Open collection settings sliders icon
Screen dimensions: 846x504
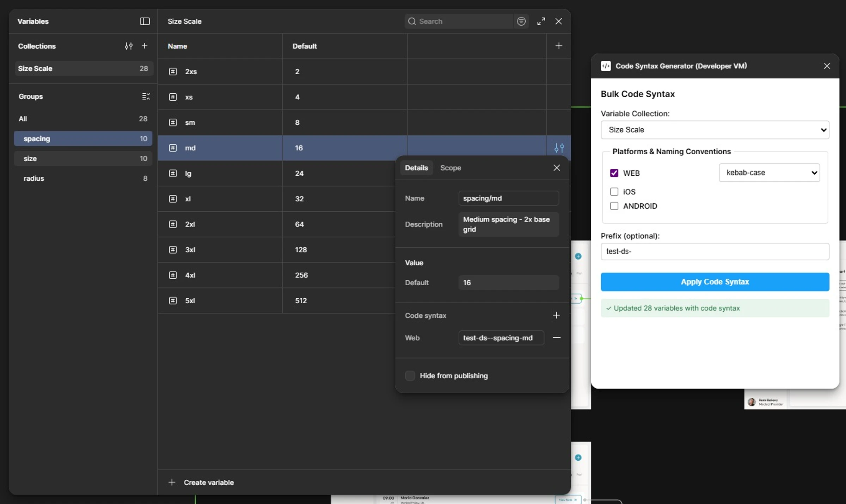pyautogui.click(x=129, y=46)
